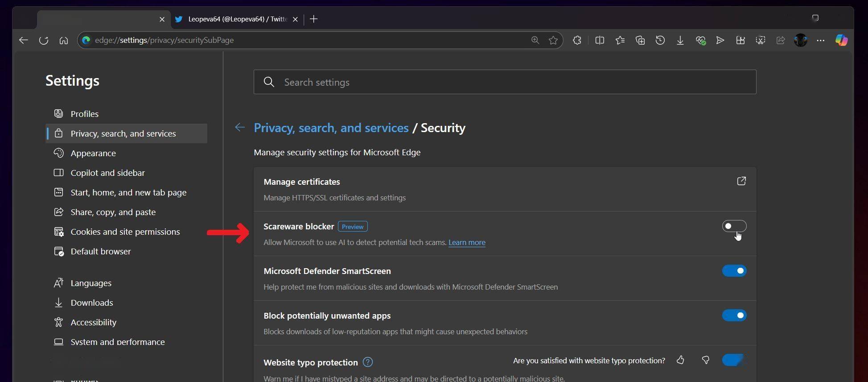Viewport: 868px width, 382px height.
Task: Enable the Scareware blocker toggle
Action: tap(734, 226)
